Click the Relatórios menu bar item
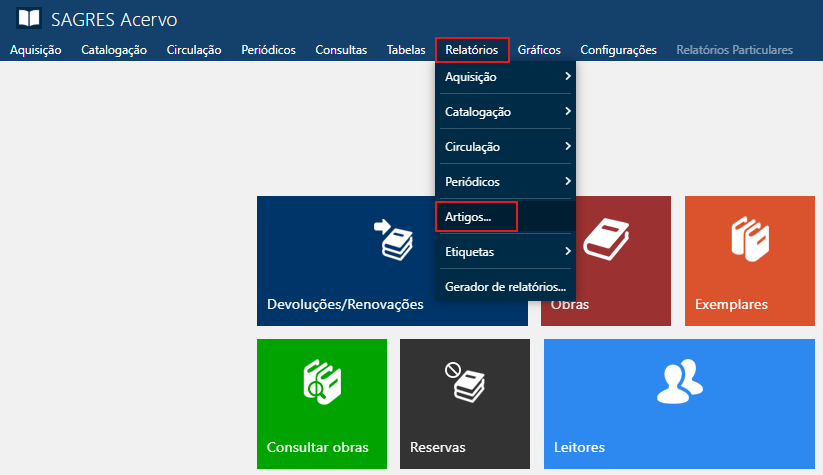823x475 pixels. [x=472, y=50]
